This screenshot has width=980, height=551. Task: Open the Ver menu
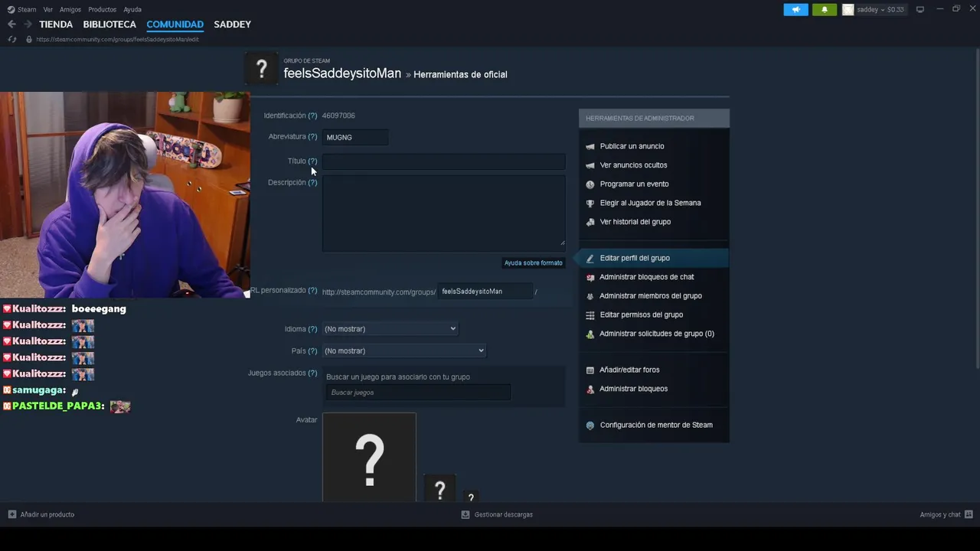(x=48, y=9)
